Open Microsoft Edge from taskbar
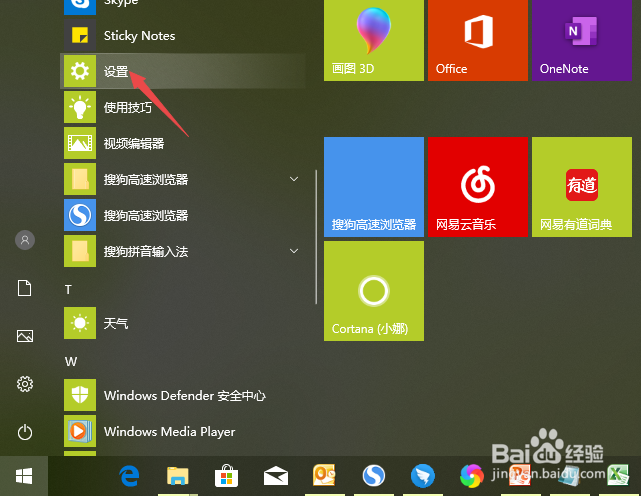The width and height of the screenshot is (641, 496). pos(129,476)
